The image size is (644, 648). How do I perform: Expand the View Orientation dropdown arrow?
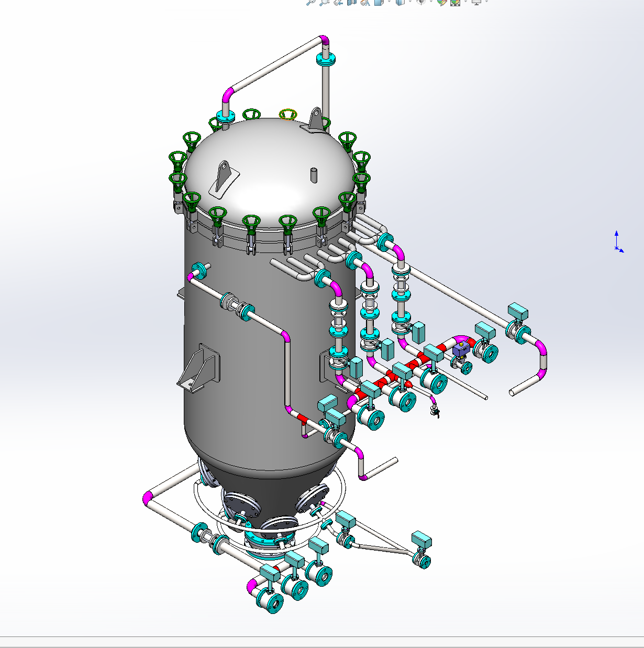tap(390, 2)
